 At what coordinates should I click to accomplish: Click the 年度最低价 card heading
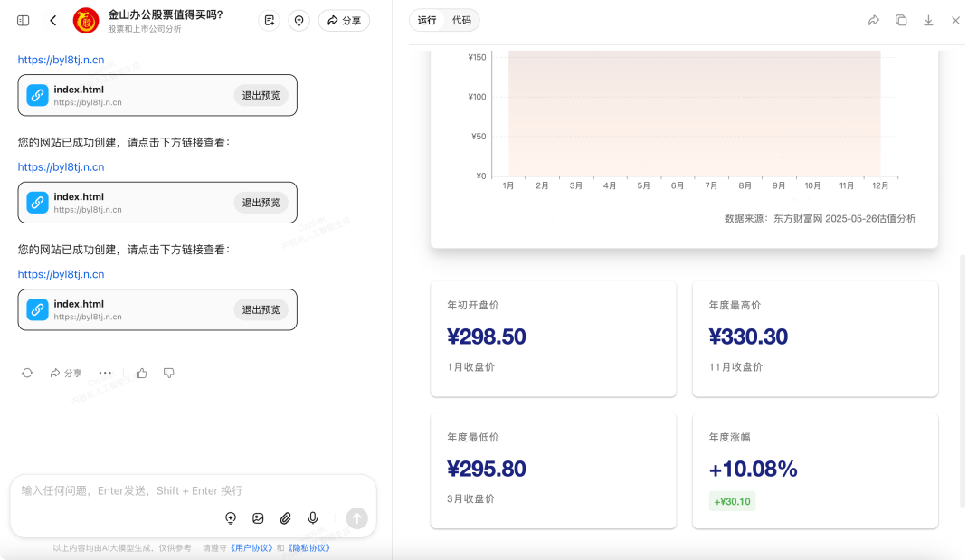[473, 437]
